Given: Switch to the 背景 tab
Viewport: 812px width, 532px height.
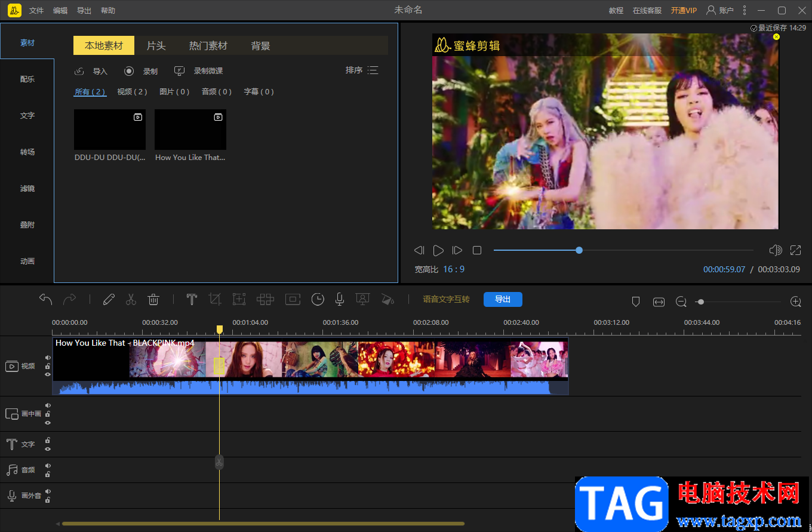Looking at the screenshot, I should pos(260,45).
